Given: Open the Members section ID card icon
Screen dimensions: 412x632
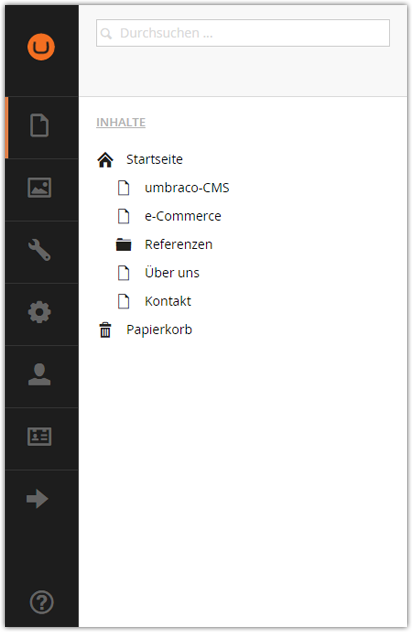Looking at the screenshot, I should tap(40, 437).
